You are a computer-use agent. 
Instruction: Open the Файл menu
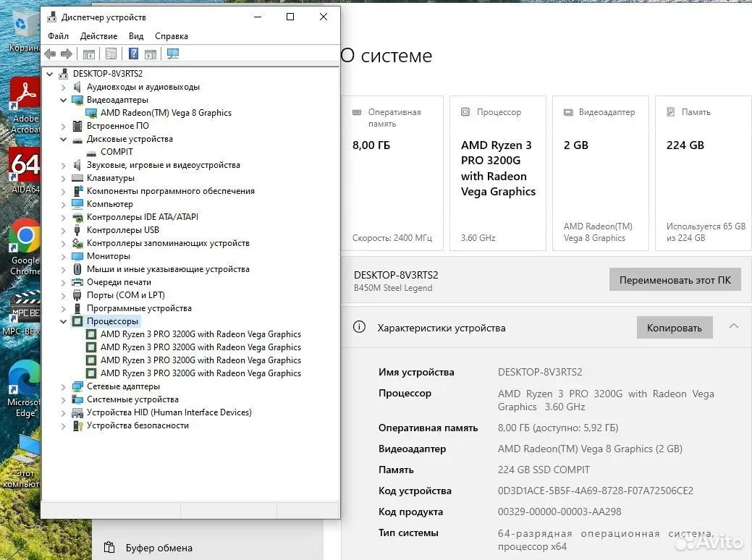(58, 36)
